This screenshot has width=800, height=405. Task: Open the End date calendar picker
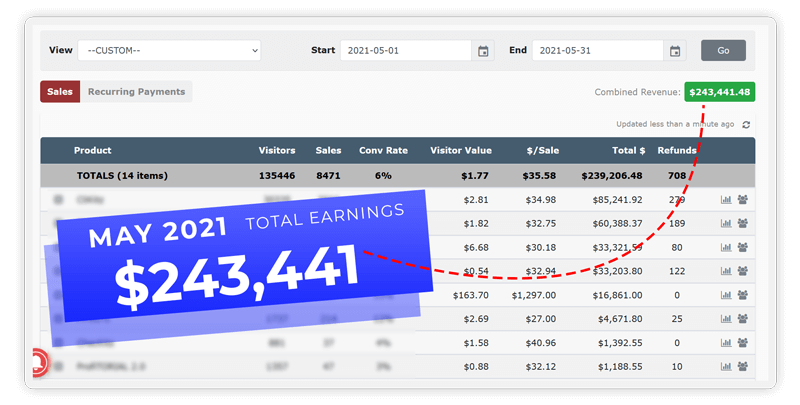pos(675,51)
